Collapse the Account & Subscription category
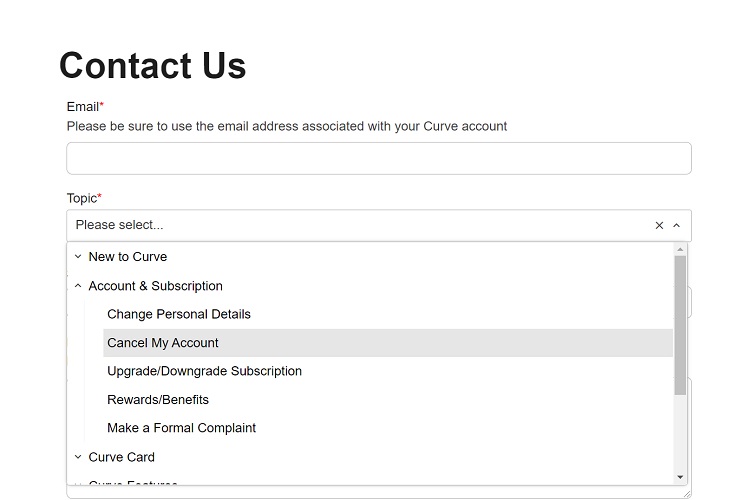Viewport: 752px width, 500px height. click(x=78, y=286)
